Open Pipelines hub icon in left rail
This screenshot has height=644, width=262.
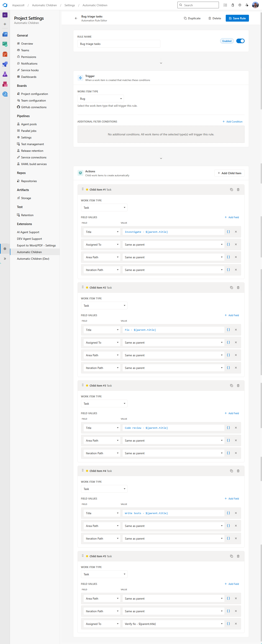pyautogui.click(x=5, y=64)
